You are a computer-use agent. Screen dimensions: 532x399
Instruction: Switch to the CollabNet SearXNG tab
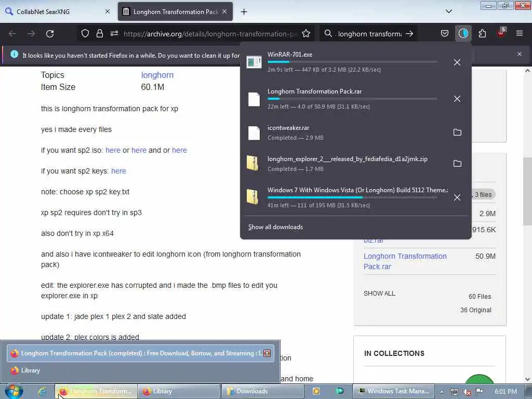(58, 11)
